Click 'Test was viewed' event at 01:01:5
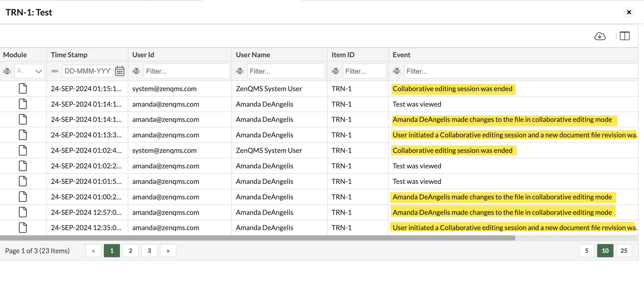This screenshot has height=295, width=644. pos(417,182)
